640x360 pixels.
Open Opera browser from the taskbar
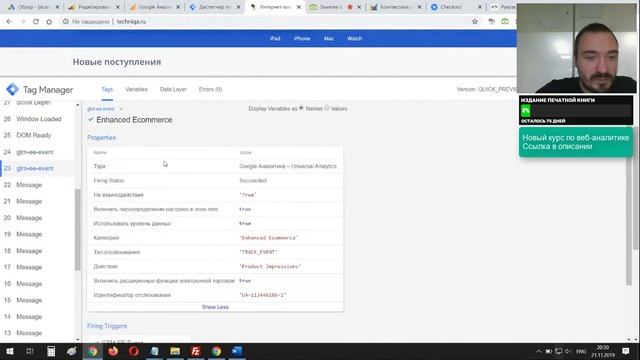coord(134,351)
